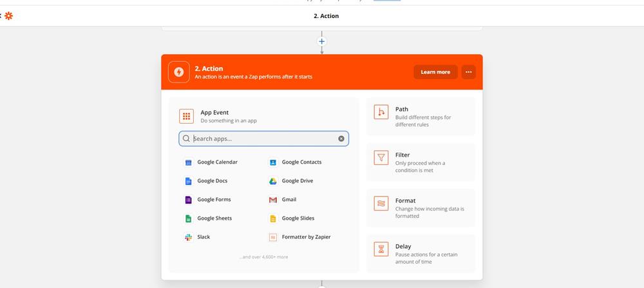
Task: Click the Filter funnel icon
Action: 381,158
